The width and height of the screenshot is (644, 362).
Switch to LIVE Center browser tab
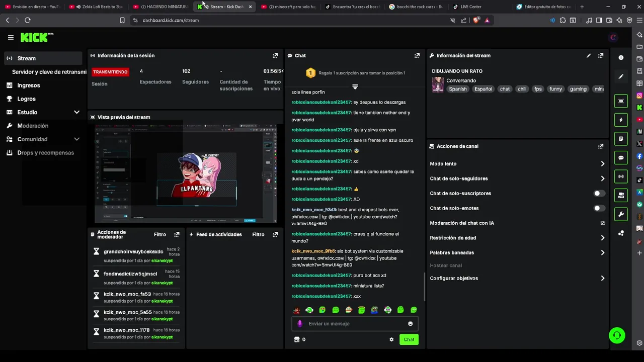point(470,7)
